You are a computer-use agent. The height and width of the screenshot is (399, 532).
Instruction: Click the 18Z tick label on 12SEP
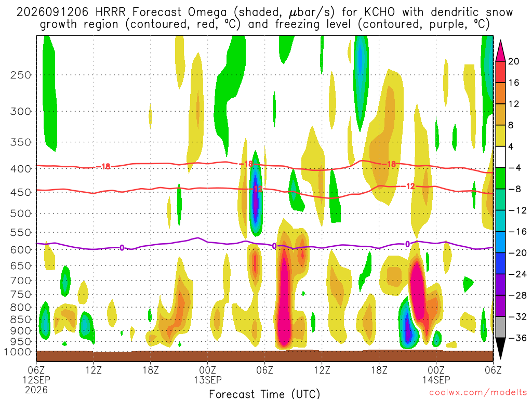[x=151, y=370]
